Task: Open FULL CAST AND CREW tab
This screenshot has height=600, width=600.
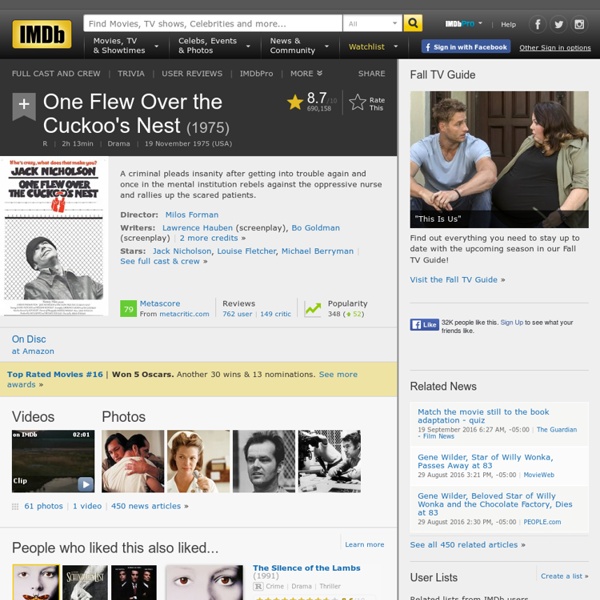Action: pos(56,73)
